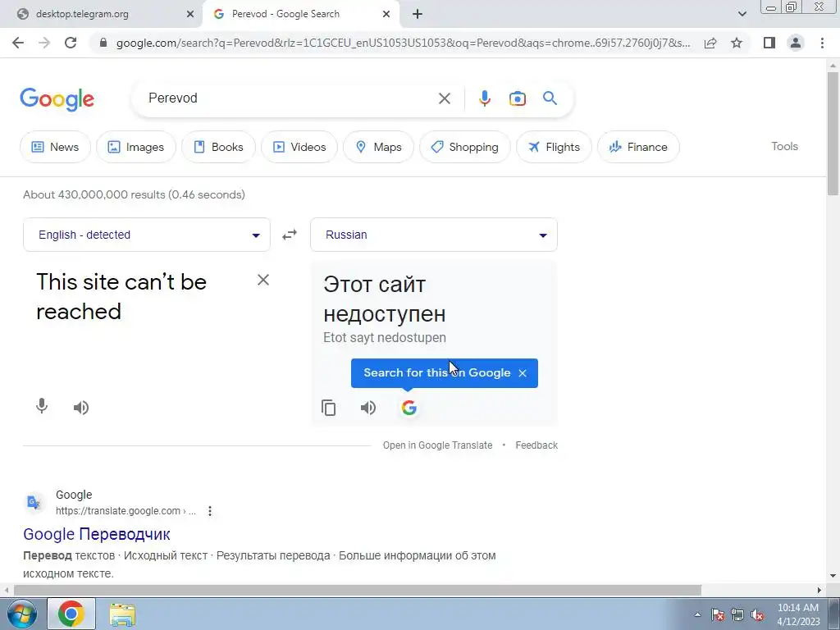The width and height of the screenshot is (840, 630).
Task: Click the network tray icon
Action: coord(737,615)
